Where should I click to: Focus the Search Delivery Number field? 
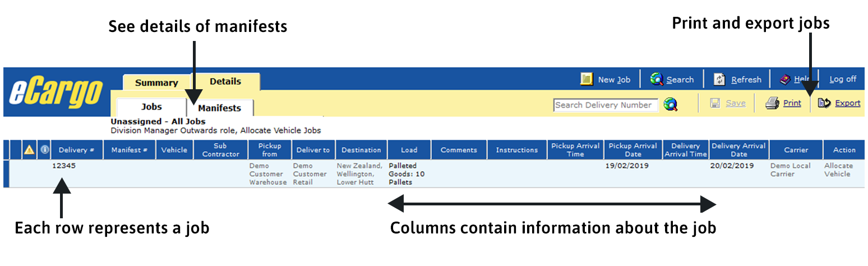(x=606, y=105)
